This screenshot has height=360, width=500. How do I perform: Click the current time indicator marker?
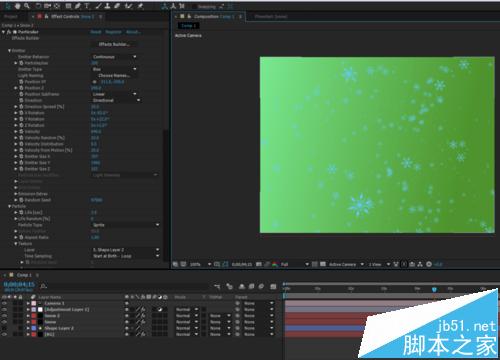[x=434, y=289]
